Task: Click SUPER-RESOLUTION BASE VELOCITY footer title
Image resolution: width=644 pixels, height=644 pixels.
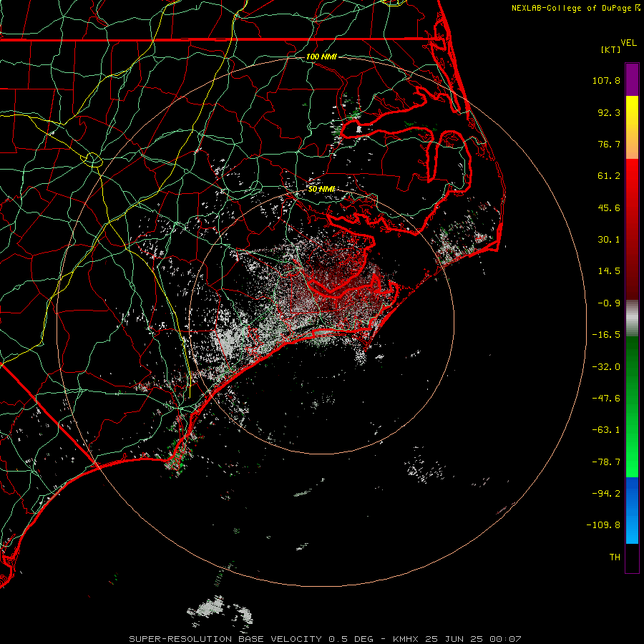Action: point(225,639)
